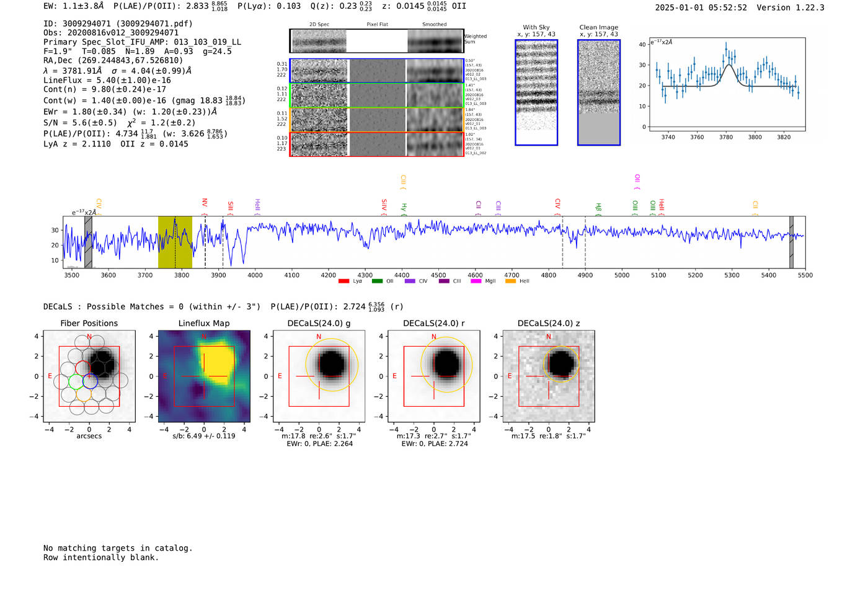Click the orange CIII] line label

tap(404, 182)
